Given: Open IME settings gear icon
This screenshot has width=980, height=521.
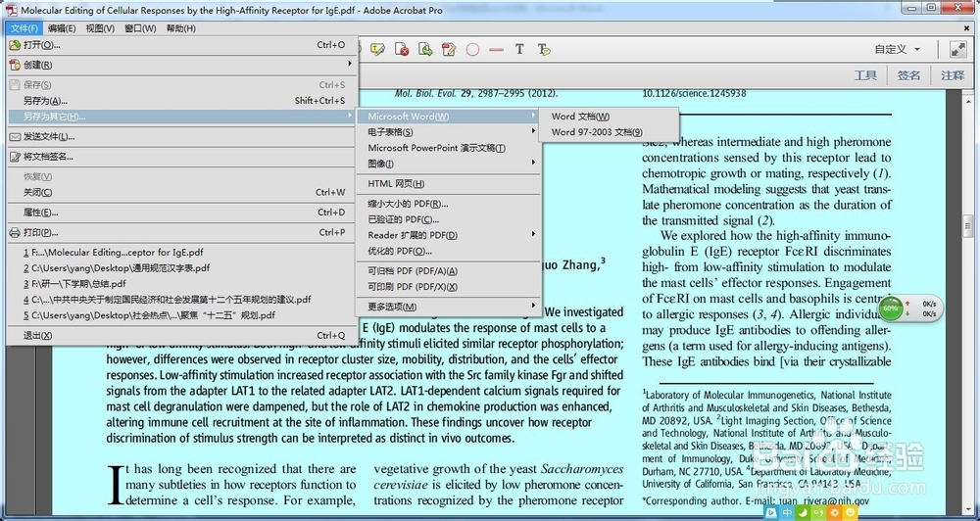Looking at the screenshot, I should pyautogui.click(x=834, y=513).
